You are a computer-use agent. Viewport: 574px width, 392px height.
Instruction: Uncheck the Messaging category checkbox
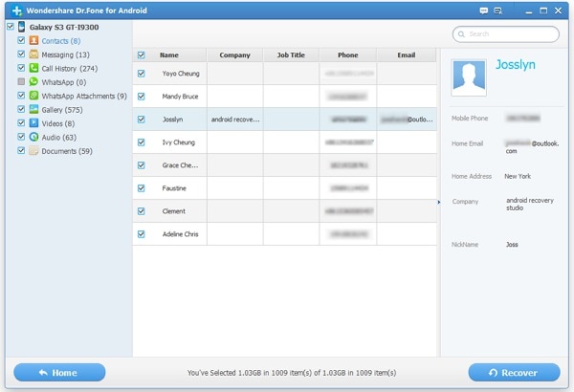21,54
